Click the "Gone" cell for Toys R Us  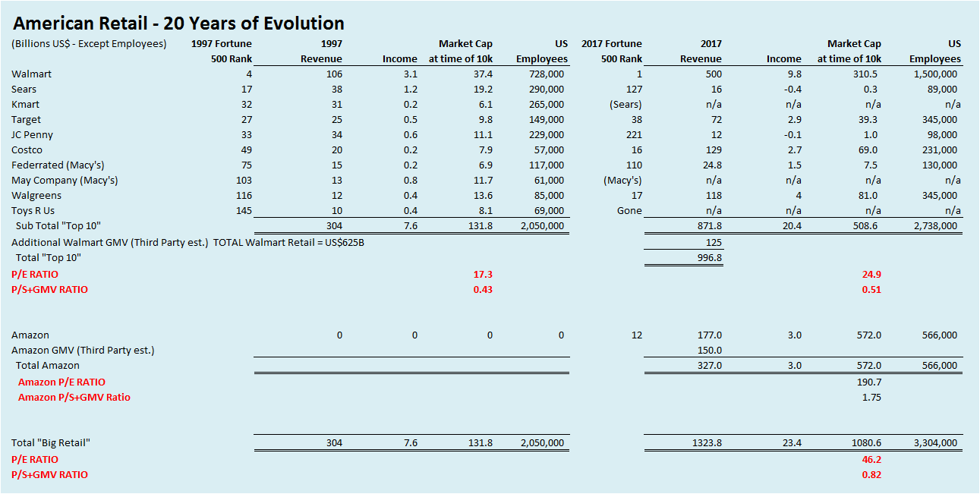point(629,210)
